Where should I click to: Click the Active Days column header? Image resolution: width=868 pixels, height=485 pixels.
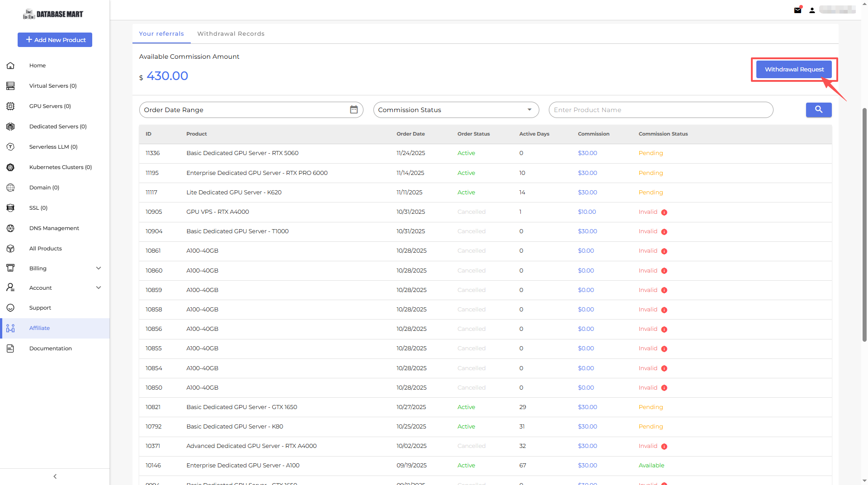pyautogui.click(x=534, y=134)
